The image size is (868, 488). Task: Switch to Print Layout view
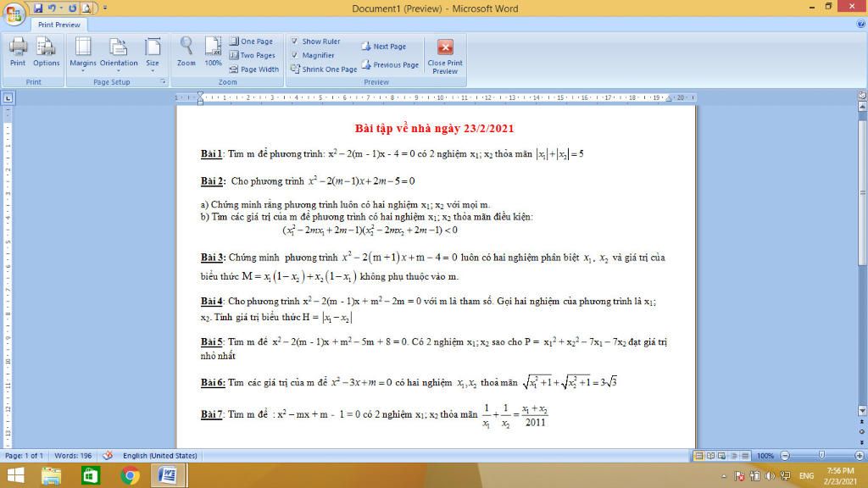[698, 456]
